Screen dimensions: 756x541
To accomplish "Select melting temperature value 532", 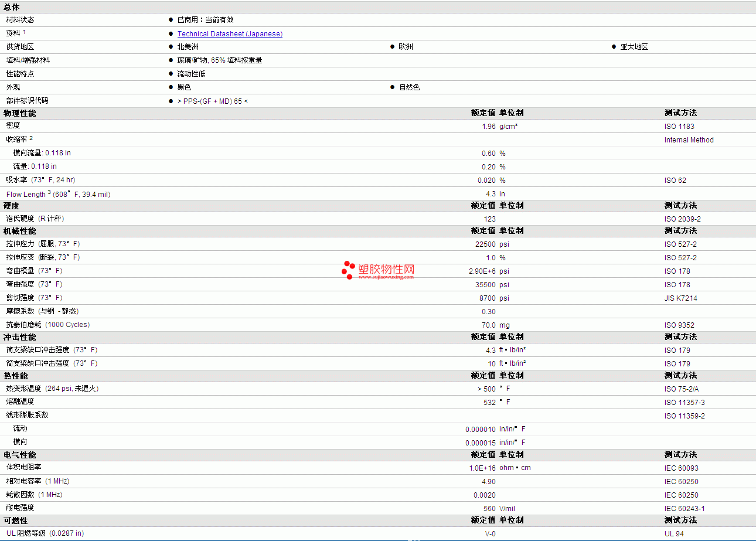I will click(x=490, y=403).
